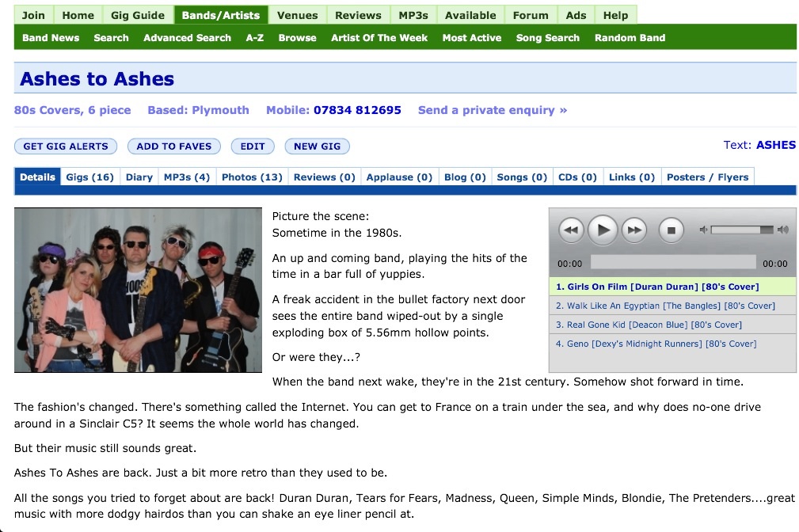Skip back to the previous track
Image resolution: width=799 pixels, height=532 pixels.
click(x=571, y=230)
